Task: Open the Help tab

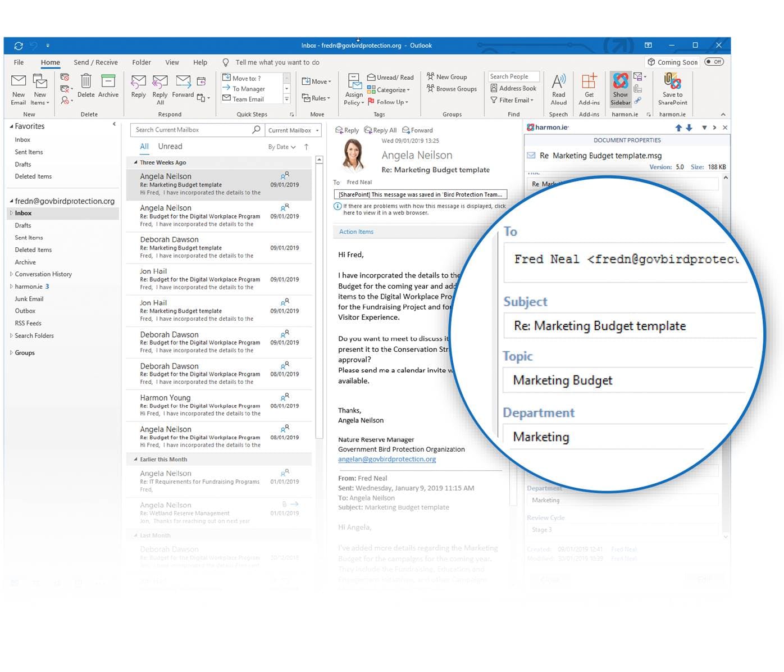Action: point(200,62)
